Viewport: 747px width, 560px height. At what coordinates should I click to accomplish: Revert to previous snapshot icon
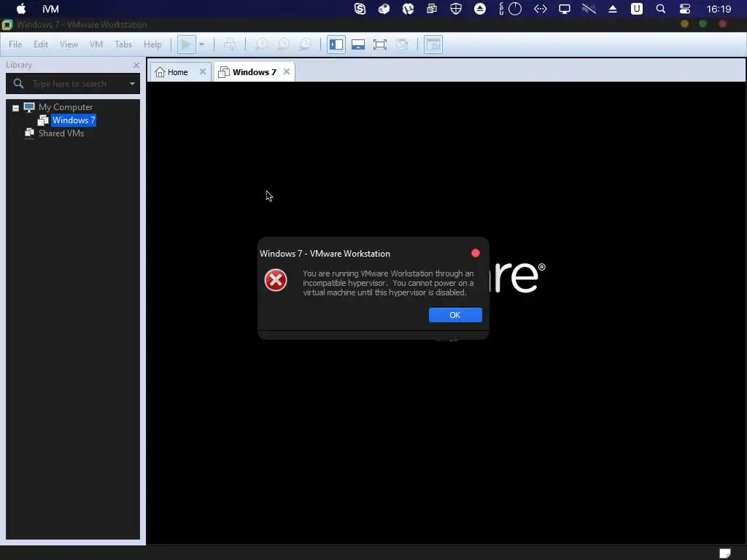tap(283, 44)
